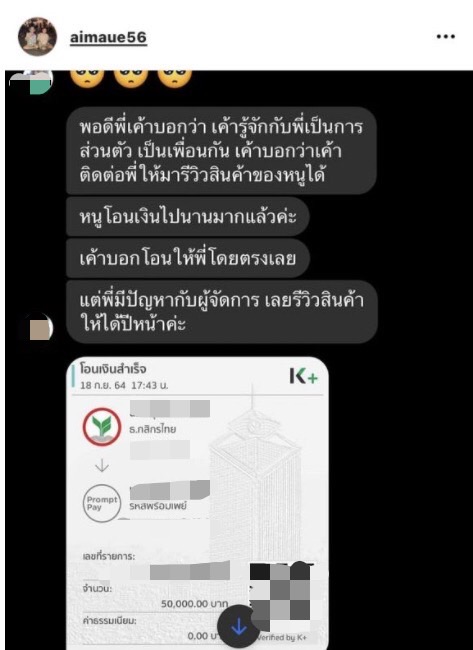Select the message เค้าบอกโอนให้พี่โดยตรงเลย
473x650 pixels.
(188, 258)
